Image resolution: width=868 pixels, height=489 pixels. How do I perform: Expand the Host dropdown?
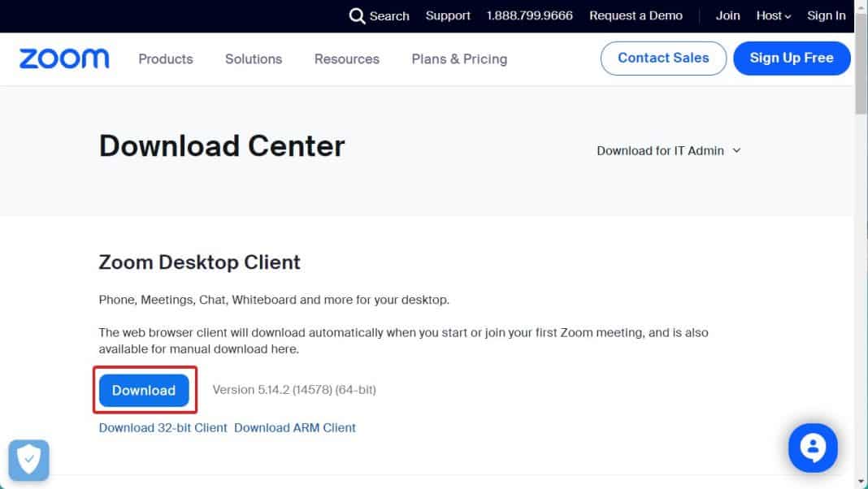772,15
